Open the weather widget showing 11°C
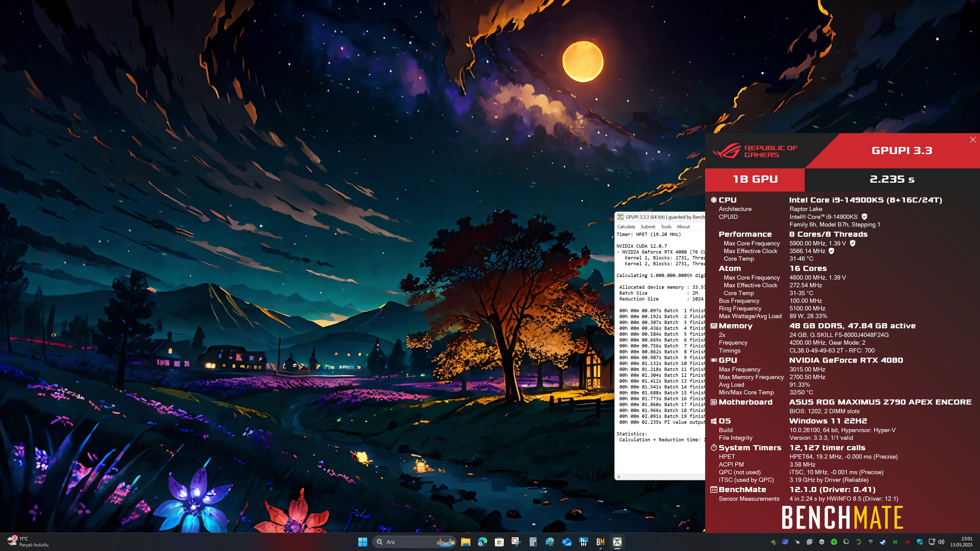This screenshot has height=551, width=980. pos(28,542)
